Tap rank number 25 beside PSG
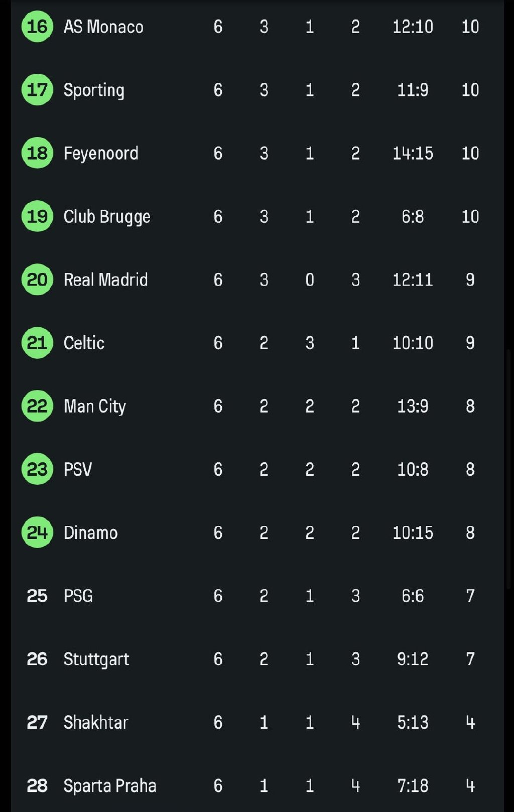 [x=37, y=596]
